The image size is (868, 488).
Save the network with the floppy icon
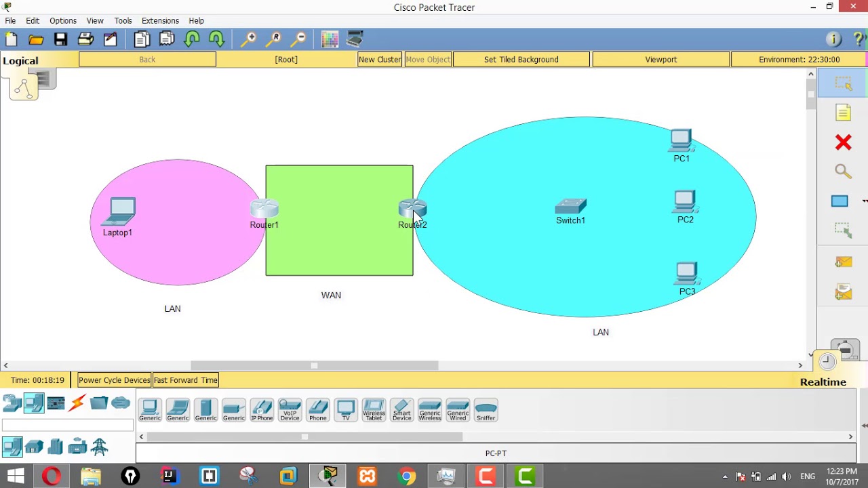click(61, 39)
